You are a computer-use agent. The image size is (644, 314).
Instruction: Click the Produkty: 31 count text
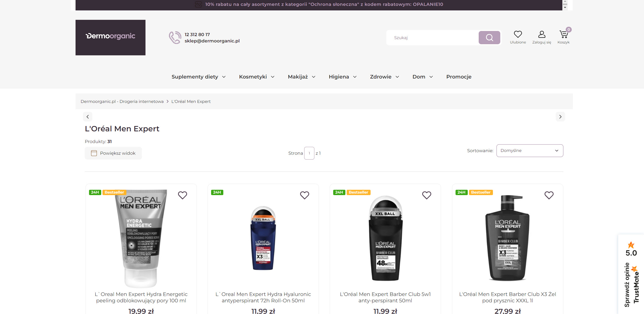[x=98, y=142]
